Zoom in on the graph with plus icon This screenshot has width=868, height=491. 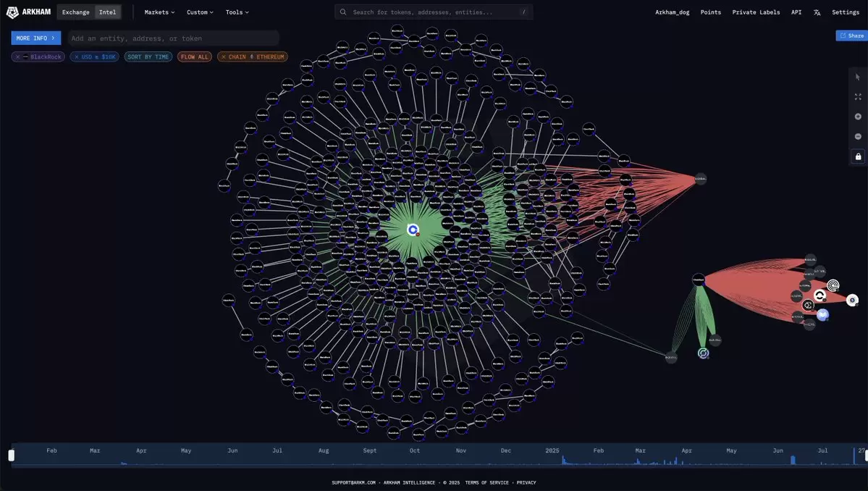(857, 117)
